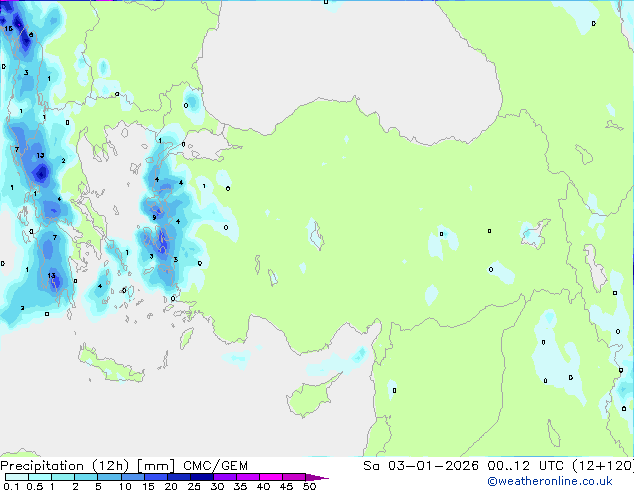
Task: Click the date text '03-01-2026'
Action: (x=433, y=466)
